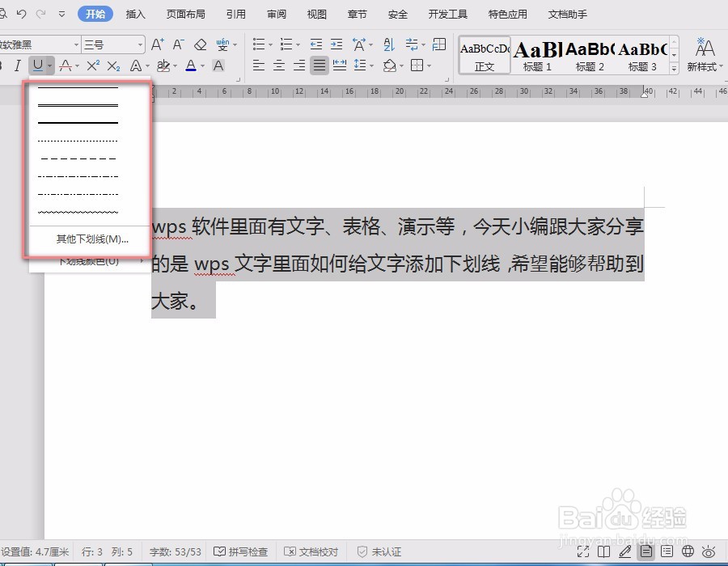728x566 pixels.
Task: Apply the 正文 style
Action: pyautogui.click(x=485, y=56)
